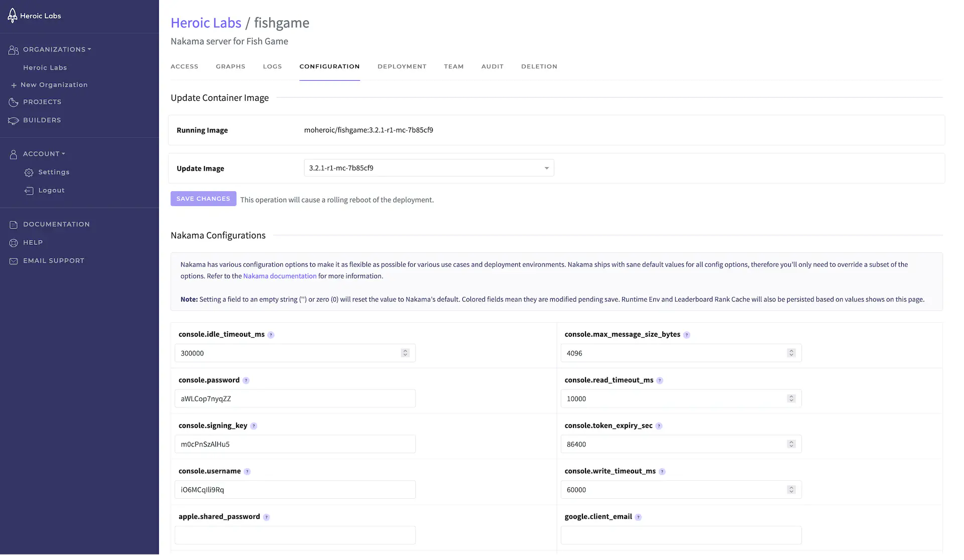Screen dimensions: 964x560
Task: Open Settings under Account
Action: [x=54, y=173]
